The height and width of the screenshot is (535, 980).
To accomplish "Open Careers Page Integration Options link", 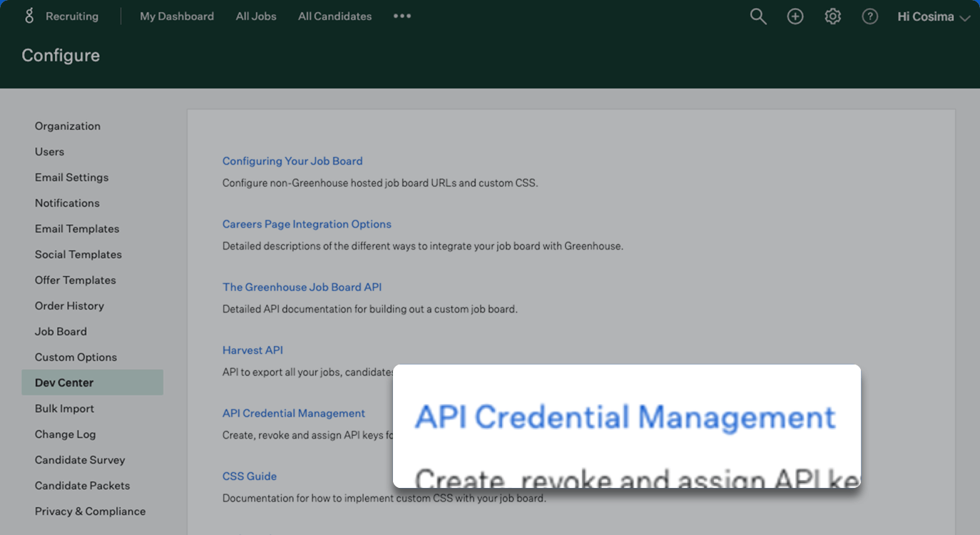I will [307, 224].
